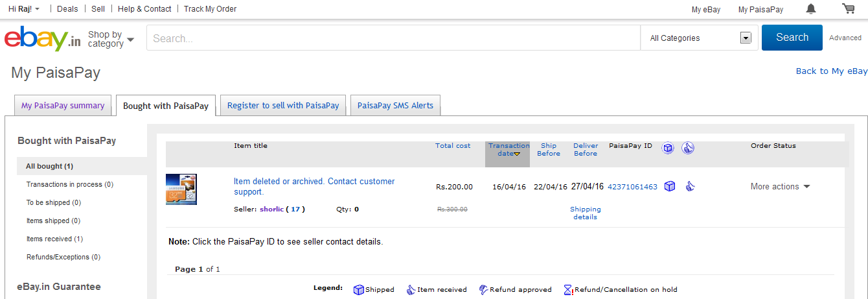The height and width of the screenshot is (299, 868).
Task: Click shipped box icon in order row
Action: [670, 187]
